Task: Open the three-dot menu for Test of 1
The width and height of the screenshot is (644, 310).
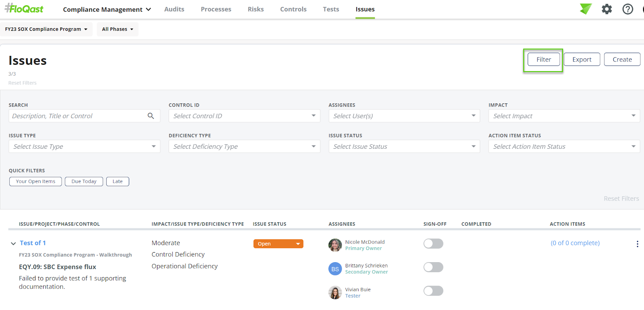Action: click(637, 244)
